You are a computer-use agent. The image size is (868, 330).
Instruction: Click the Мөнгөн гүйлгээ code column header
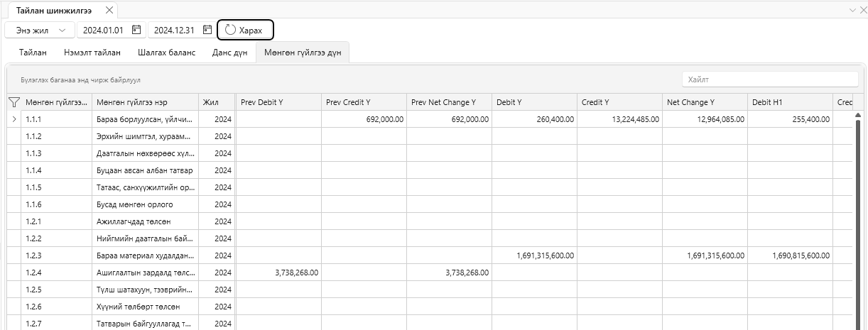click(56, 102)
